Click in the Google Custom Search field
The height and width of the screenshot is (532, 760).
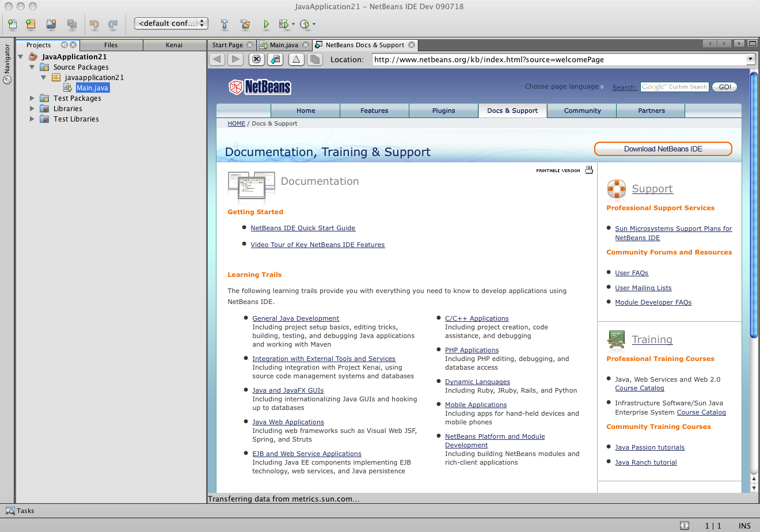point(675,87)
